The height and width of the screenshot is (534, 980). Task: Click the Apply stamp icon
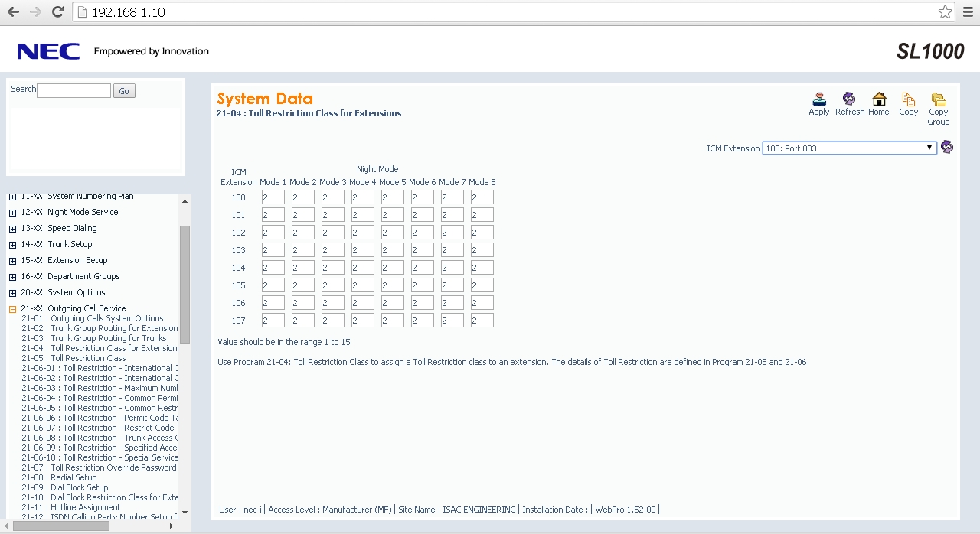818,99
